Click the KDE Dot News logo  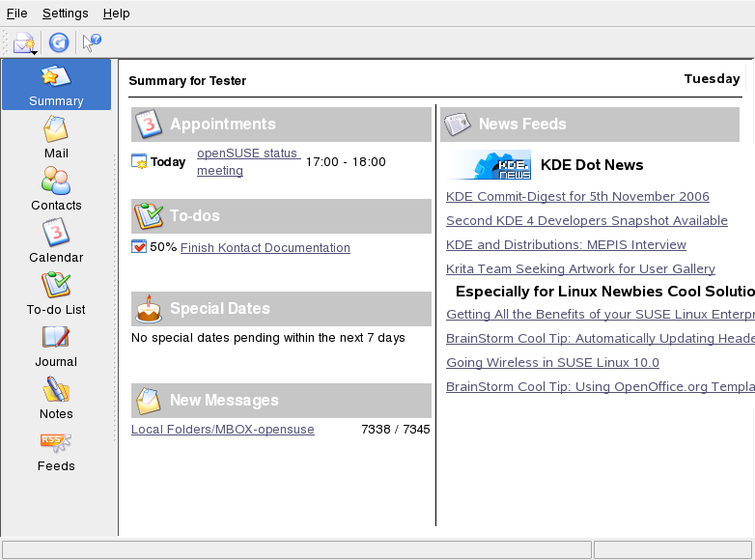click(489, 165)
